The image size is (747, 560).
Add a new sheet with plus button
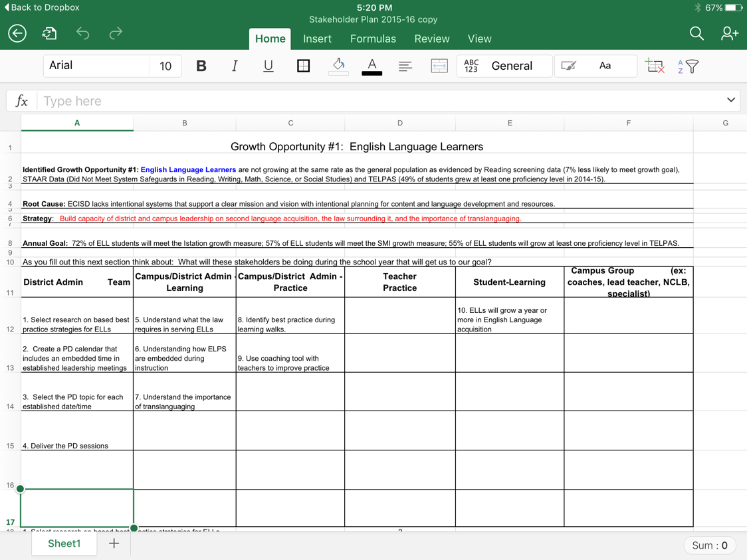click(x=114, y=543)
